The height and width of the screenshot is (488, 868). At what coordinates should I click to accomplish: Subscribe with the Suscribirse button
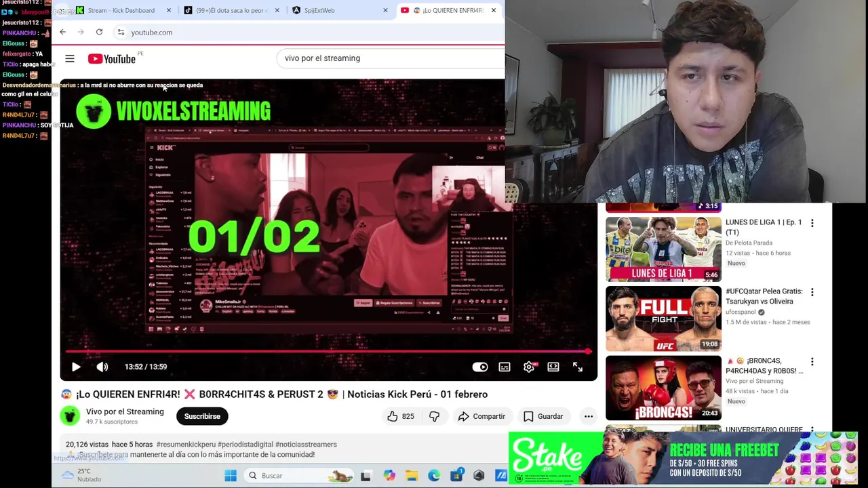click(202, 416)
